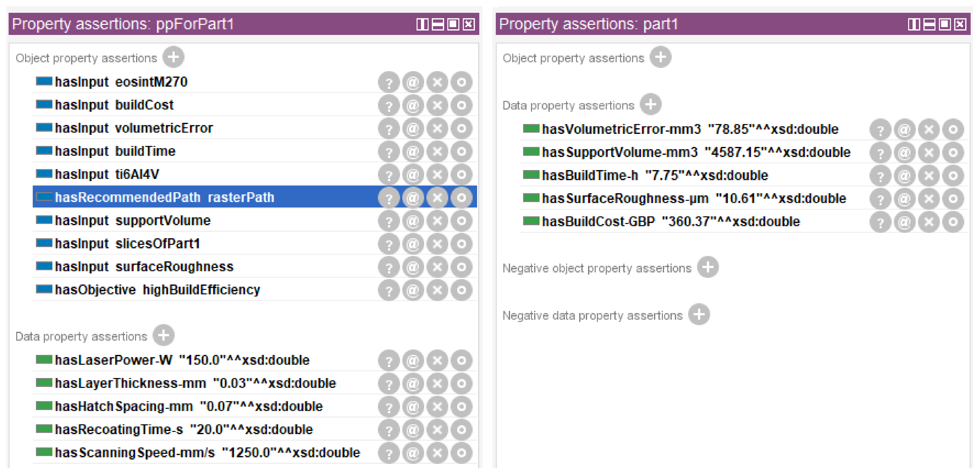
Task: Add object property assertion in ppForPart1 panel
Action: click(x=173, y=58)
